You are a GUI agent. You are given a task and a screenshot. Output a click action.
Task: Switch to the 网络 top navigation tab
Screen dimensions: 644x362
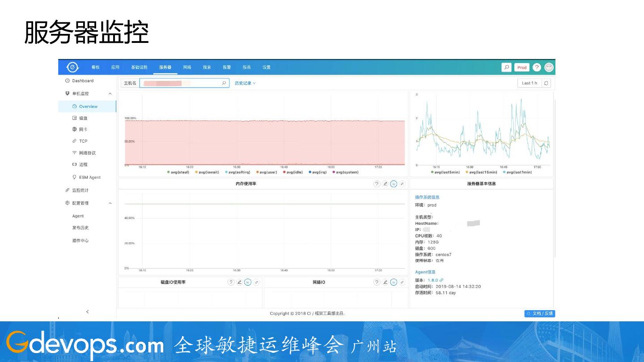[187, 67]
